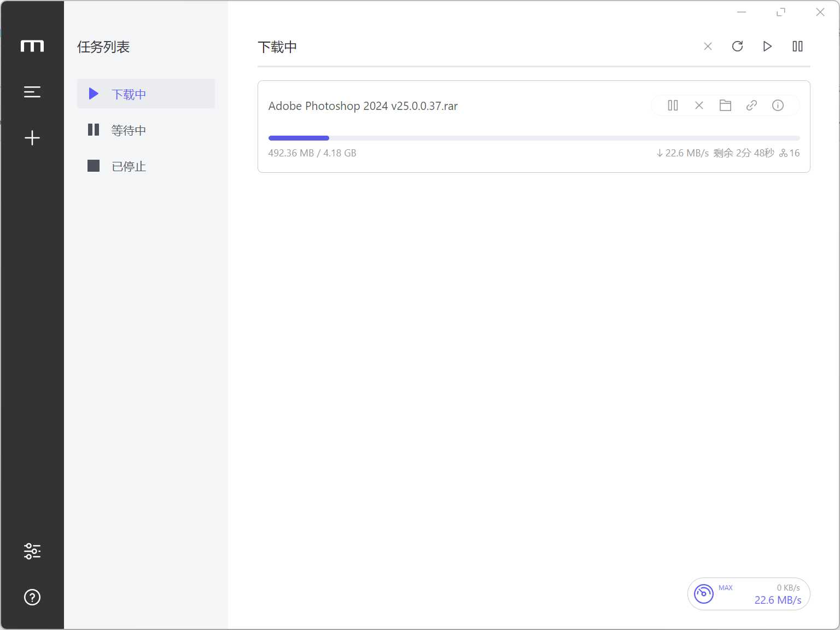View task info details icon

pos(778,106)
